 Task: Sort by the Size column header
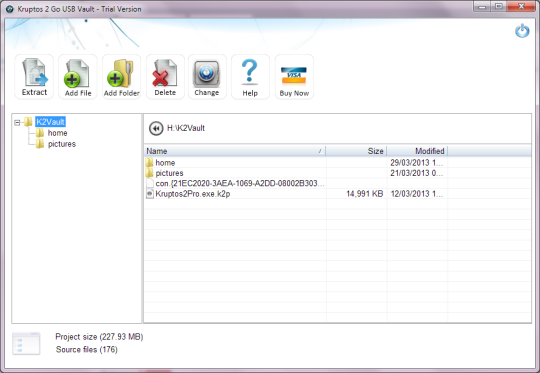pos(356,151)
